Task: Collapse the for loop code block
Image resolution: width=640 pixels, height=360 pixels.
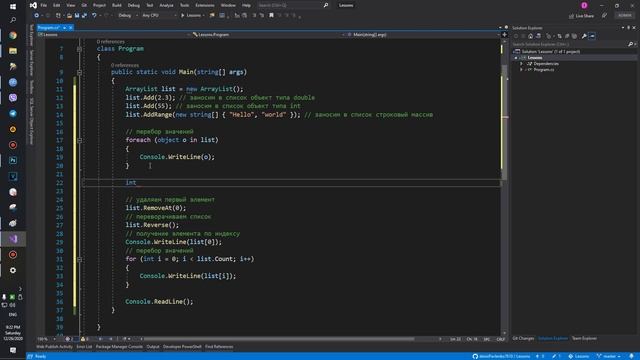Action: (x=79, y=259)
